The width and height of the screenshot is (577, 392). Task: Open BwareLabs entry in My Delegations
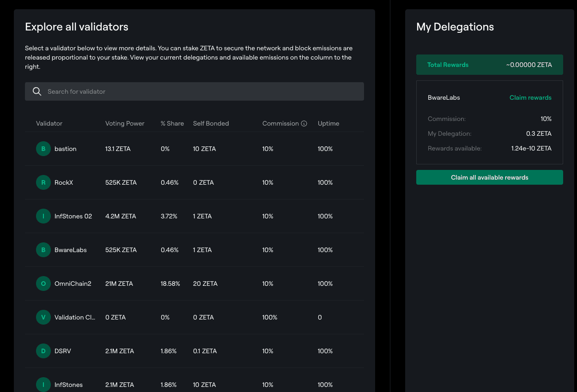[x=443, y=97]
